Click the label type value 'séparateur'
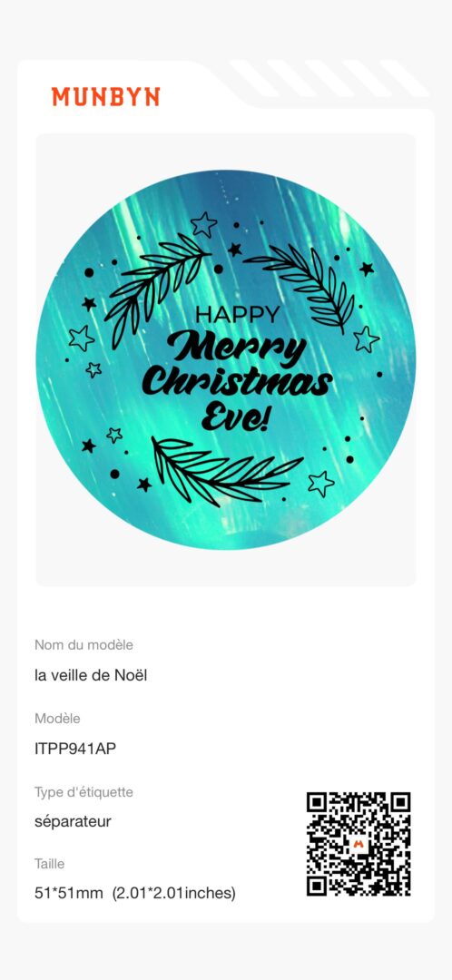The width and height of the screenshot is (452, 980). click(73, 822)
